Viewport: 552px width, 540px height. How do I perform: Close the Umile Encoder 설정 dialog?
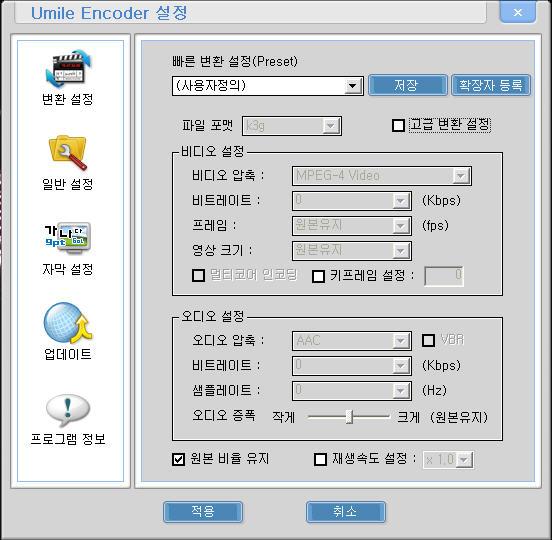(x=518, y=13)
